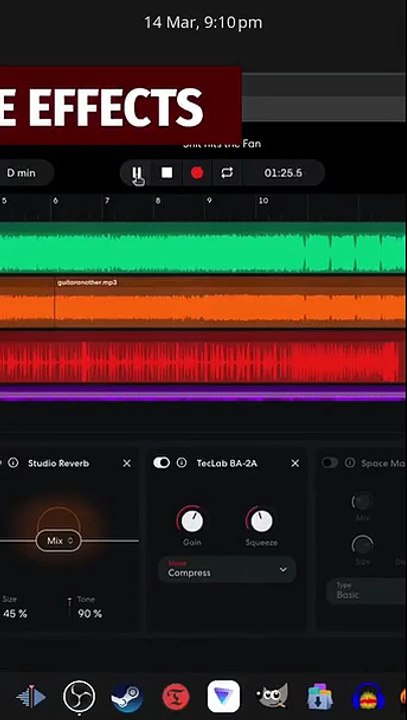Click the D min key selector
407x720 pixels.
[x=22, y=173]
